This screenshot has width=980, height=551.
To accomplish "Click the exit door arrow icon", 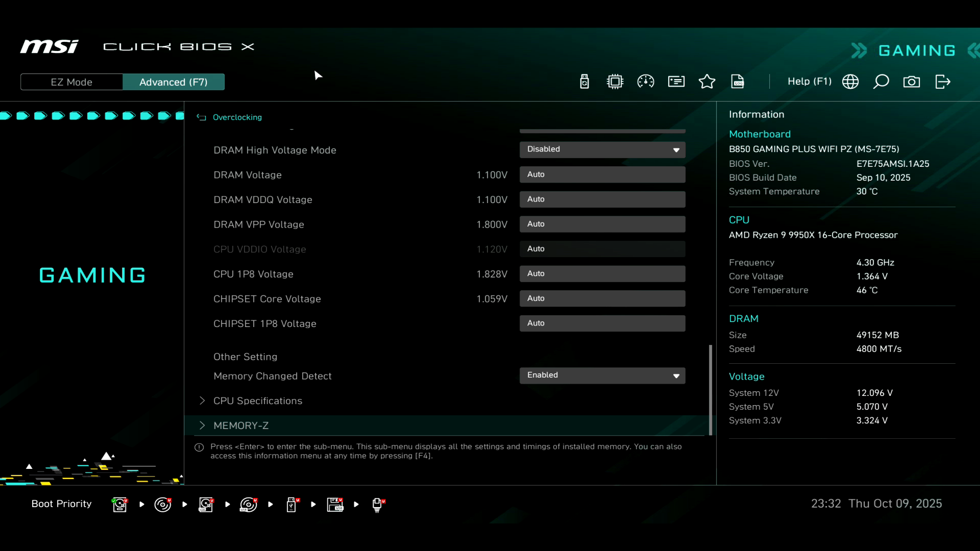I will [x=943, y=82].
